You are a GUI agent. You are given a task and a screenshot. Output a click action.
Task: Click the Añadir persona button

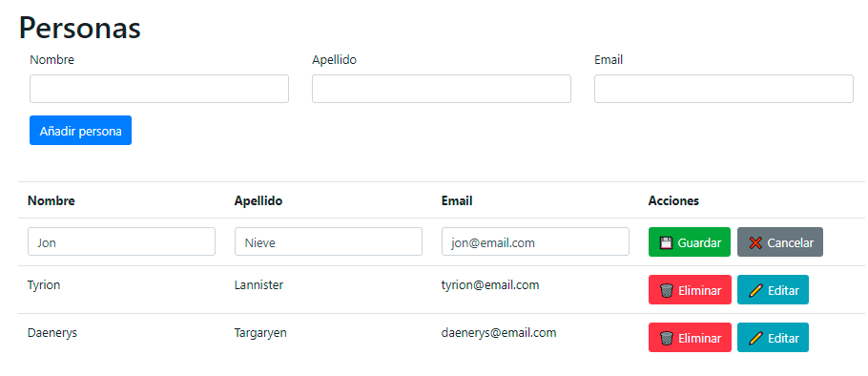pyautogui.click(x=80, y=131)
